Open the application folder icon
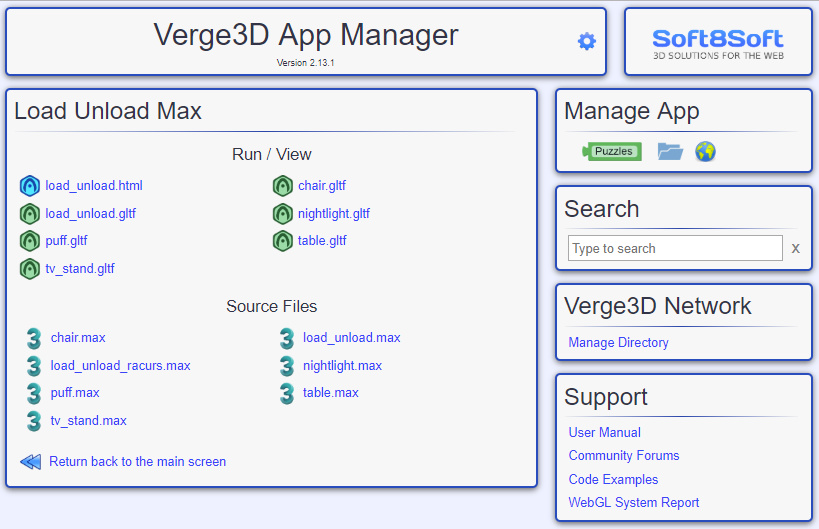Viewport: 819px width, 529px height. click(670, 151)
